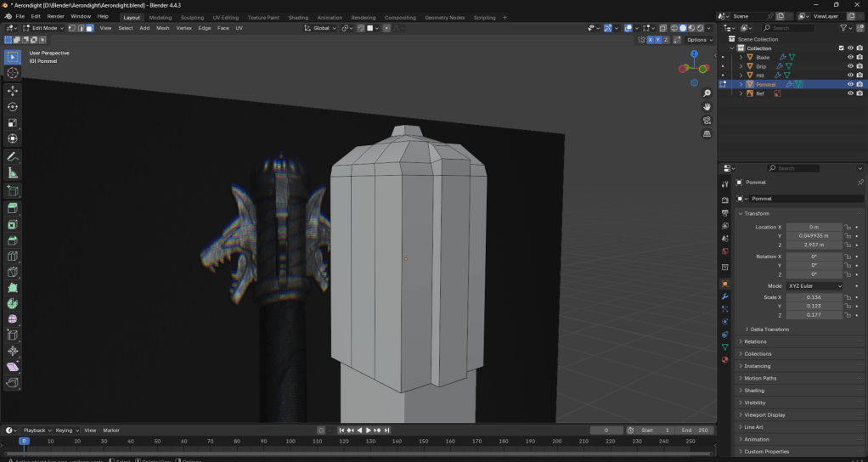The height and width of the screenshot is (462, 868).
Task: Hide the Blade object in viewport
Action: tap(850, 57)
